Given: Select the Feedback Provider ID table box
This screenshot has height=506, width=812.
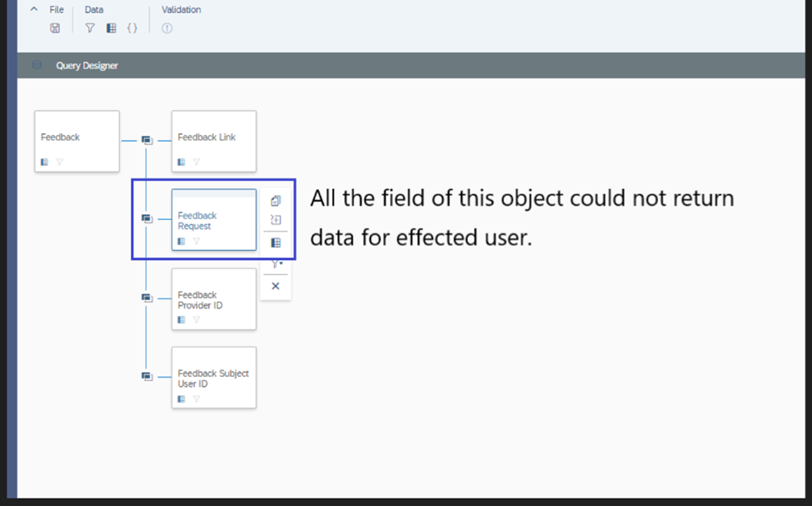Looking at the screenshot, I should coord(214,299).
